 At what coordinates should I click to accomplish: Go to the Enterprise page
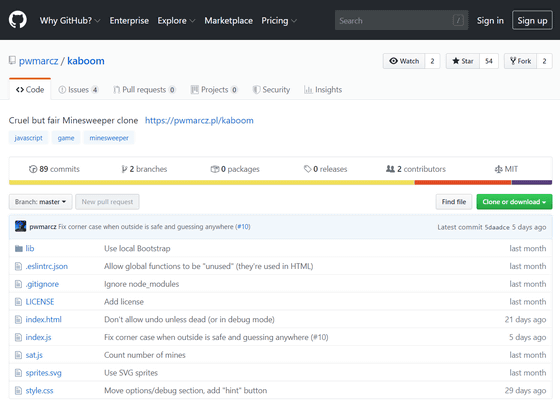[129, 21]
